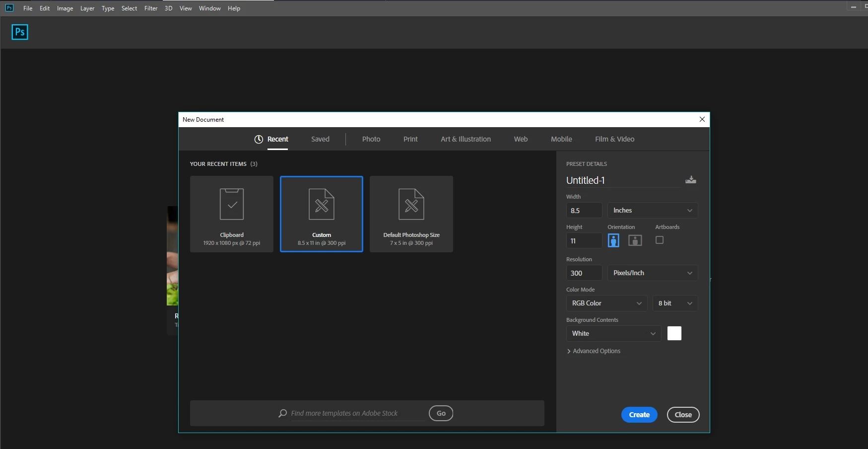Expand Advanced Options
This screenshot has height=449, width=868.
[594, 351]
